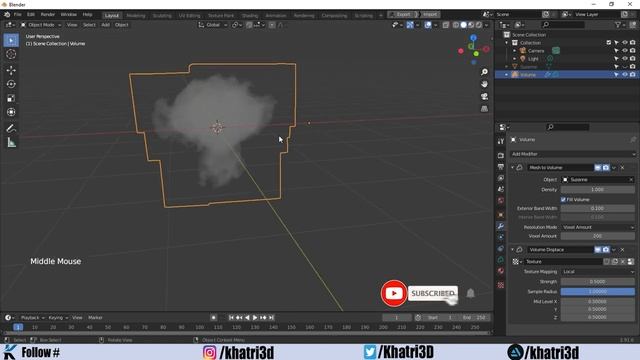640x360 pixels.
Task: Activate the Move tool
Action: [11, 70]
